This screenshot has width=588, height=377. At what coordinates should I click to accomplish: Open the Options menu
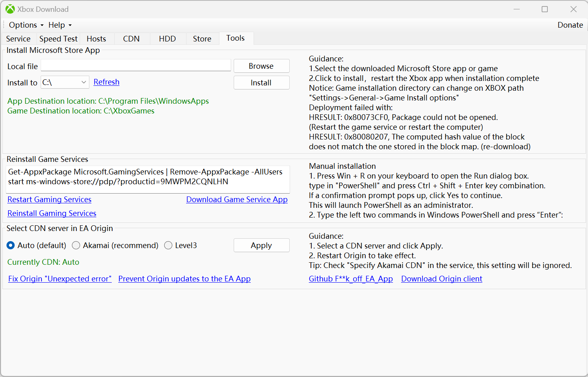click(x=26, y=25)
